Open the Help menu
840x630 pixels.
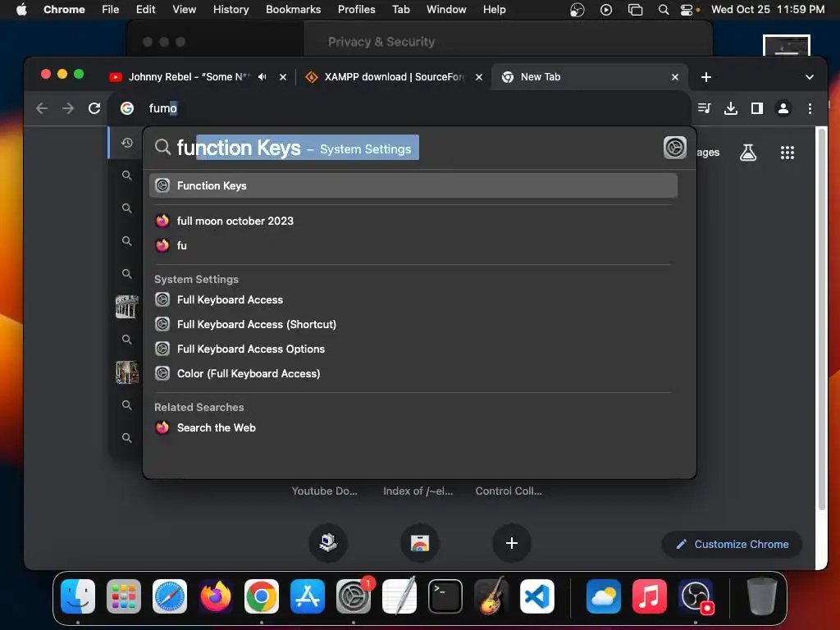point(494,10)
